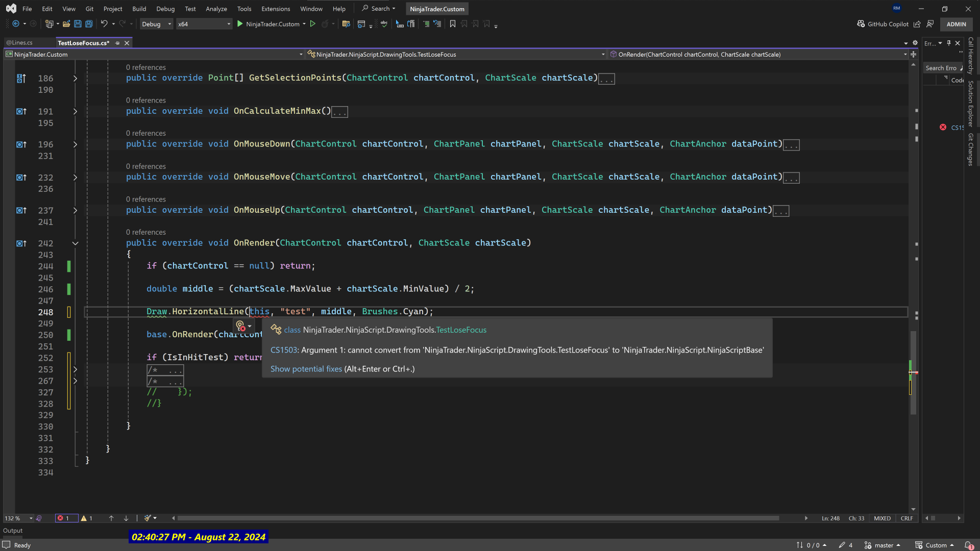This screenshot has height=551, width=980.
Task: Open the x64 platform dropdown
Action: click(x=204, y=24)
